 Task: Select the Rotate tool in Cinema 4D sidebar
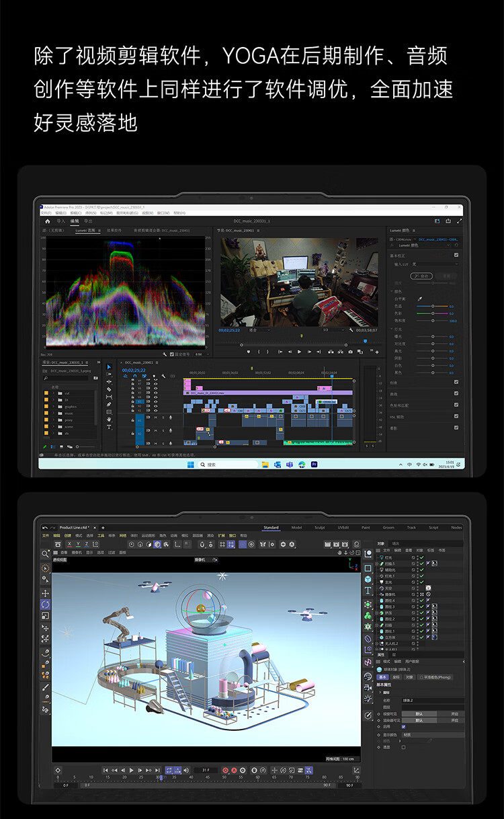pos(45,604)
